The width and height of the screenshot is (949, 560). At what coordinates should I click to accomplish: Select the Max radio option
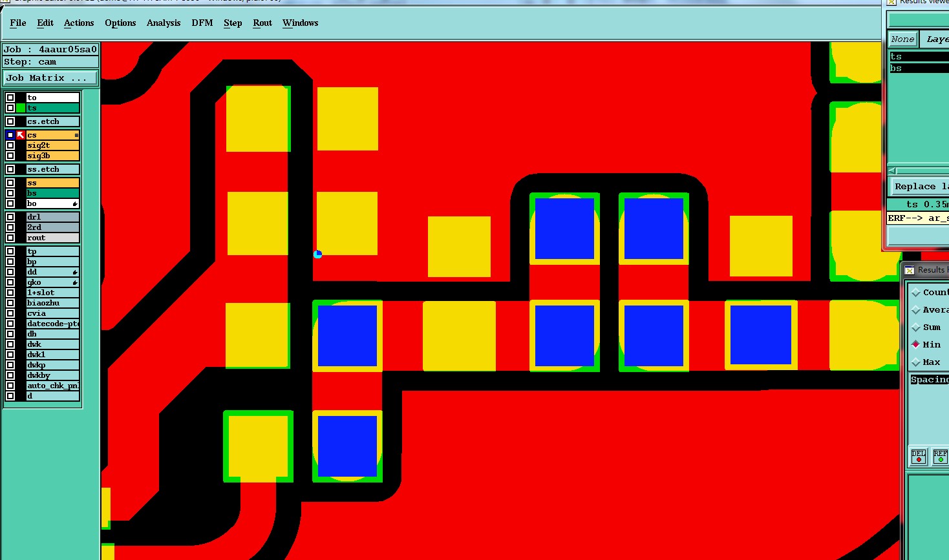pos(916,362)
